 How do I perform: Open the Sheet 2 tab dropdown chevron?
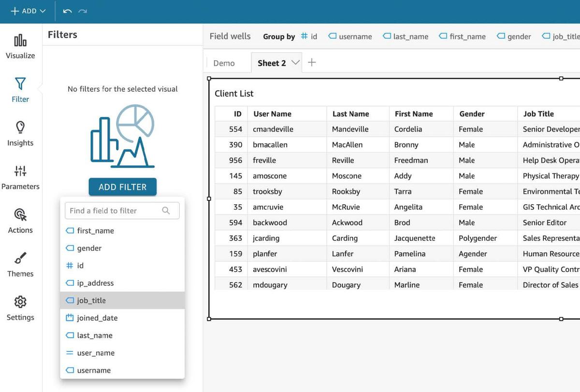click(295, 63)
